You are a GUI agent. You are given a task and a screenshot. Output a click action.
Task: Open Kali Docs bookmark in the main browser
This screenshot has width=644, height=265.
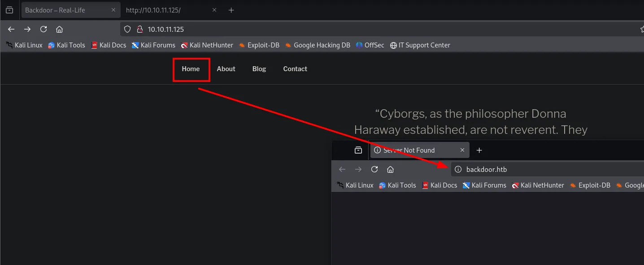pos(109,45)
